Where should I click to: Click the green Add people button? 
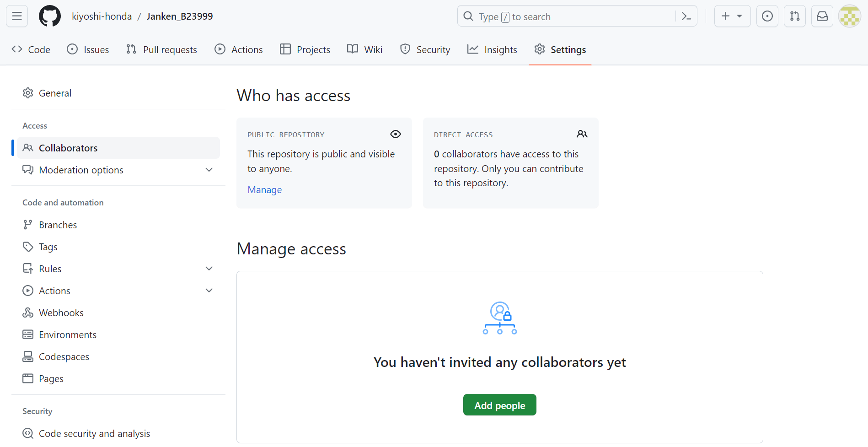tap(499, 405)
